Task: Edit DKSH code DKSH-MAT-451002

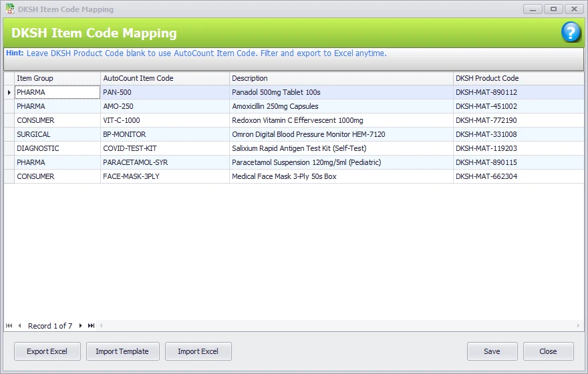Action: [x=519, y=106]
